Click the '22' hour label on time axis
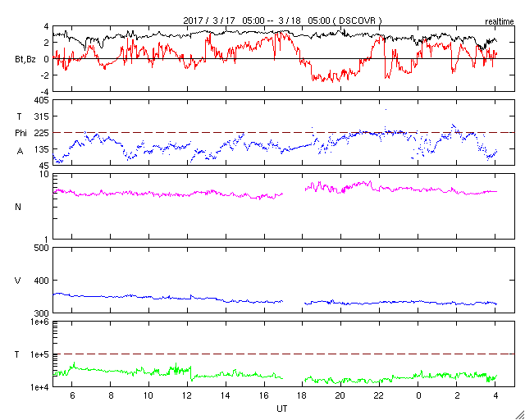 (379, 396)
